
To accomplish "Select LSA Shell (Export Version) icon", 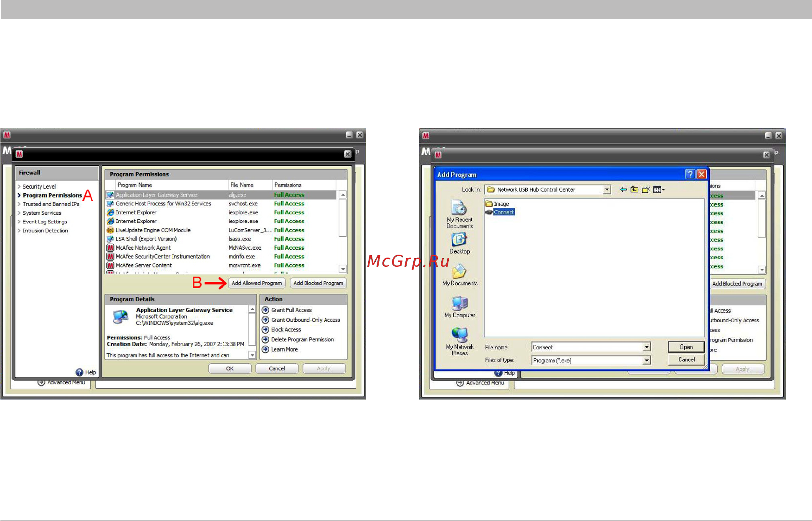I will (x=110, y=239).
